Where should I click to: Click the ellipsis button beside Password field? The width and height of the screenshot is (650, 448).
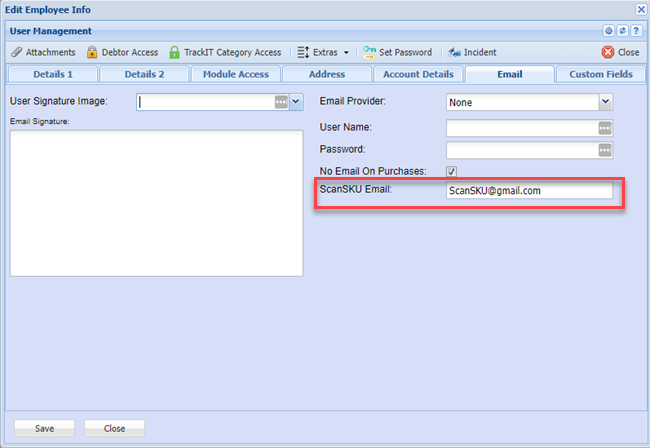(604, 150)
